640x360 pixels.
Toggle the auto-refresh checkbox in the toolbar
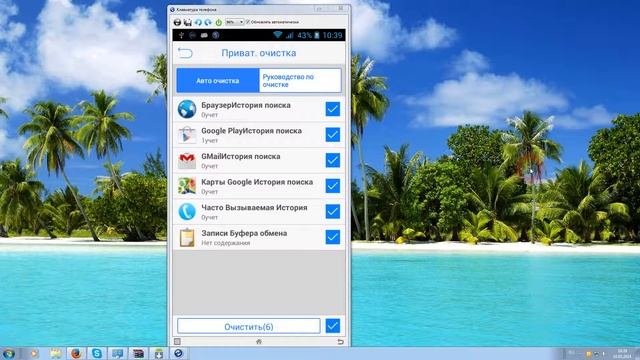pyautogui.click(x=248, y=22)
